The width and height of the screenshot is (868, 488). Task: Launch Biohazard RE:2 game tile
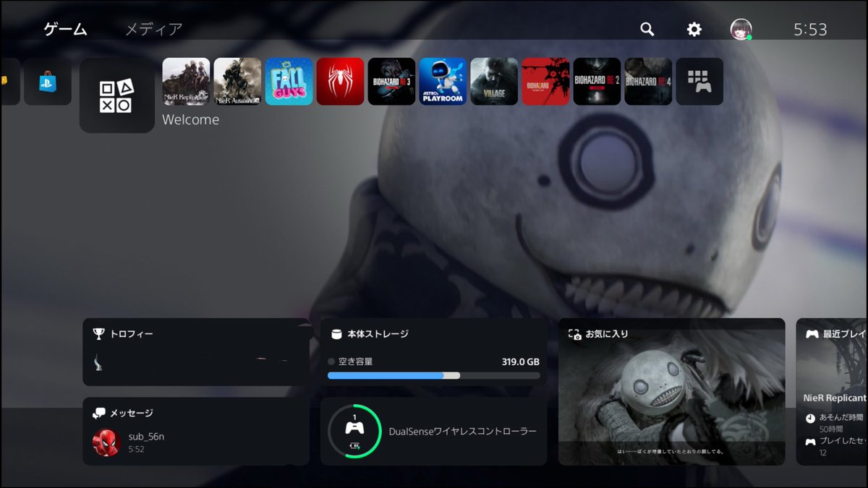coord(597,82)
